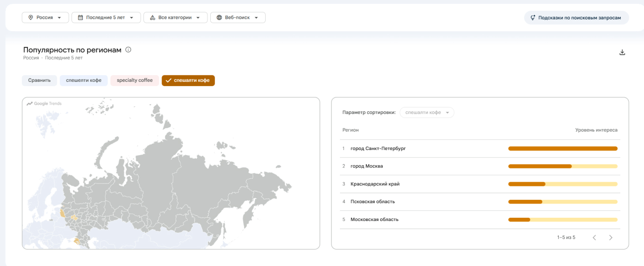Download the regional popularity data
This screenshot has width=644, height=266.
pyautogui.click(x=622, y=53)
